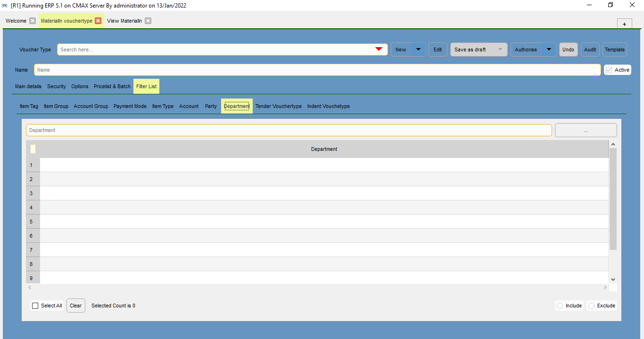Select the Exclude radio option
The height and width of the screenshot is (339, 644).
tap(592, 306)
